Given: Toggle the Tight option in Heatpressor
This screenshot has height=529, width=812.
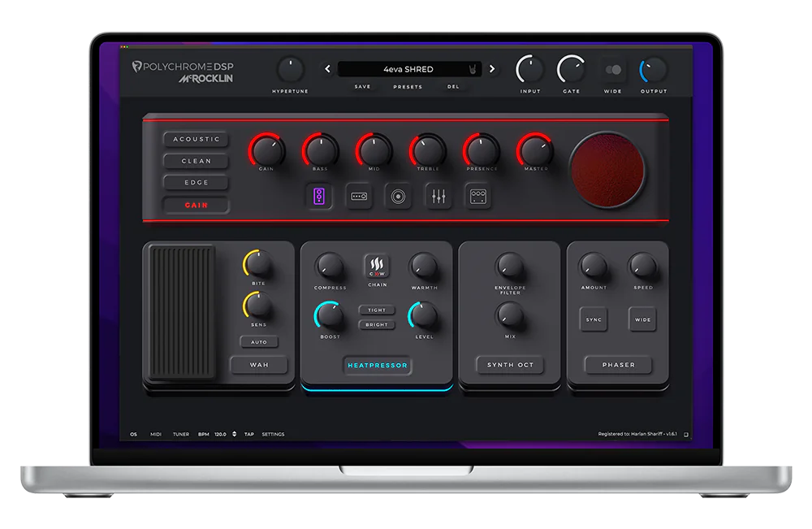Looking at the screenshot, I should (377, 310).
